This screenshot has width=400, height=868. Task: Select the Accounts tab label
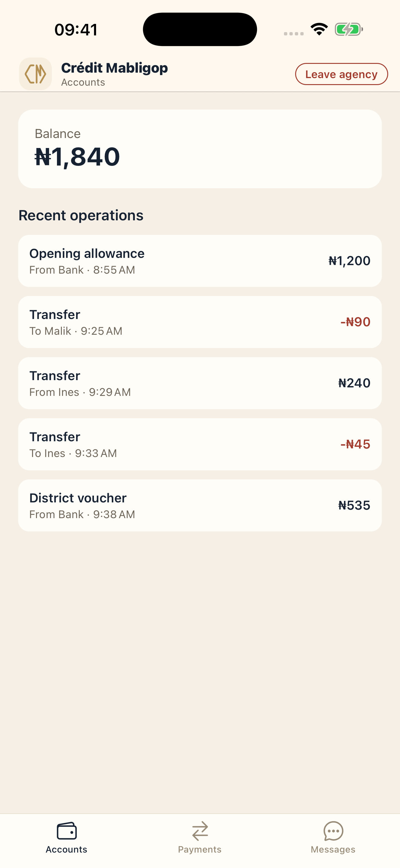(x=66, y=850)
